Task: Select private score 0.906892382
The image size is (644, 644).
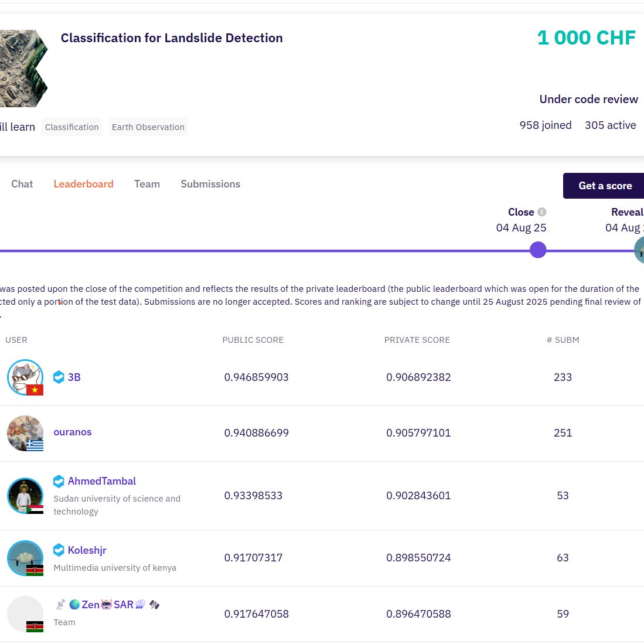Action: pyautogui.click(x=418, y=377)
